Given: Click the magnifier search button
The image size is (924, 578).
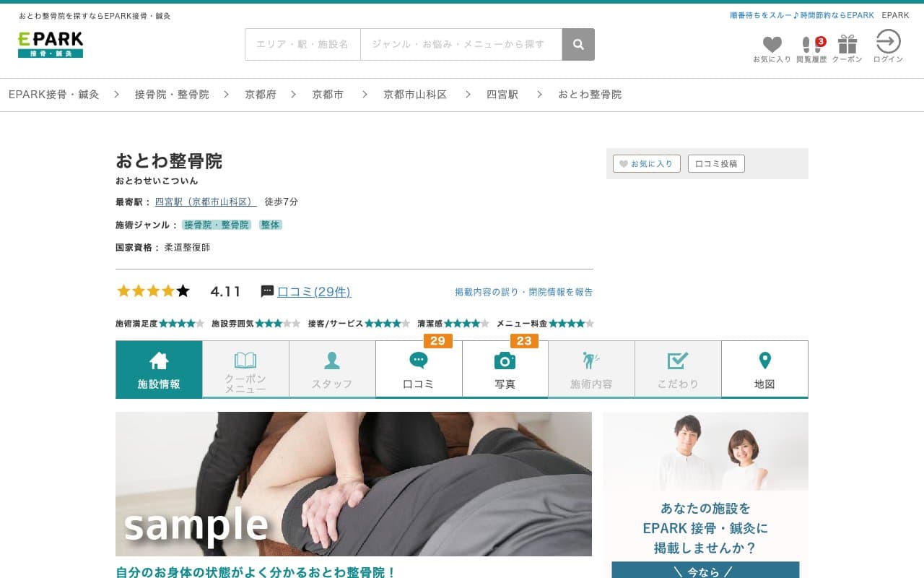Looking at the screenshot, I should click(578, 45).
